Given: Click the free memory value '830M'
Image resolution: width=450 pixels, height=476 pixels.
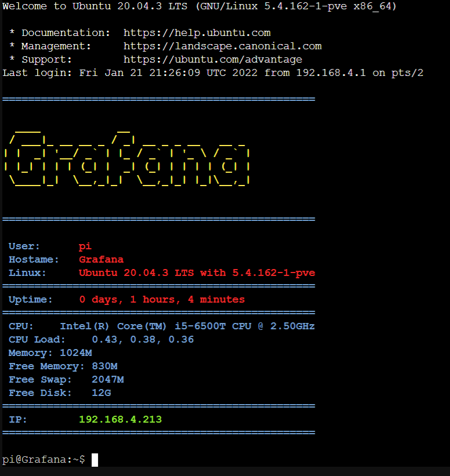Looking at the screenshot, I should coord(104,366).
